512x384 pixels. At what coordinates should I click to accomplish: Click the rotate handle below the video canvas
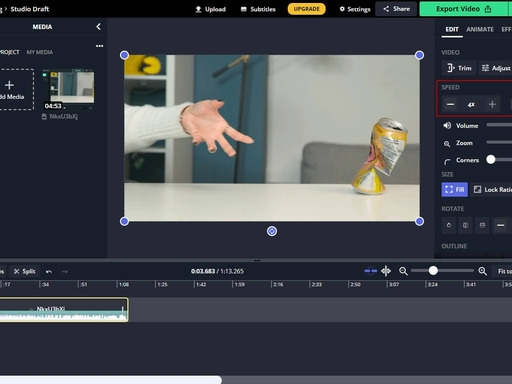click(272, 231)
